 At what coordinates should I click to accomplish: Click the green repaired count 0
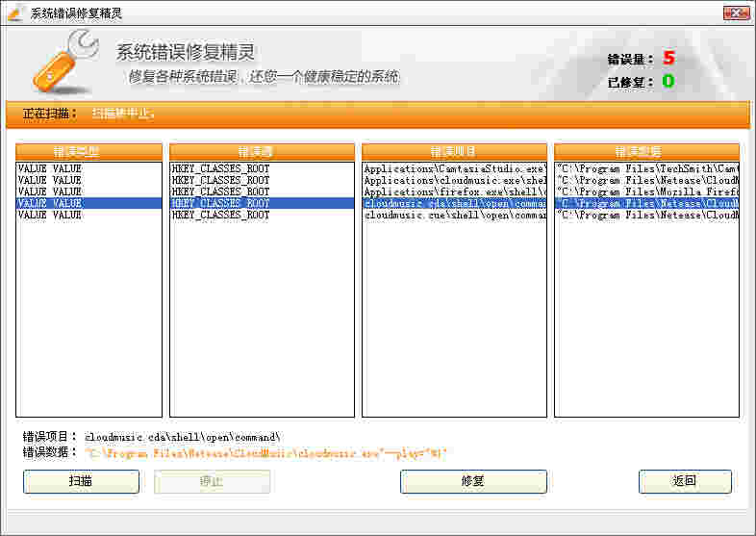click(668, 81)
